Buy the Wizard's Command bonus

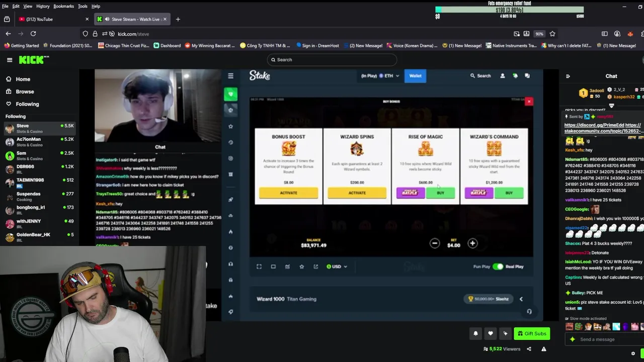[x=509, y=193]
